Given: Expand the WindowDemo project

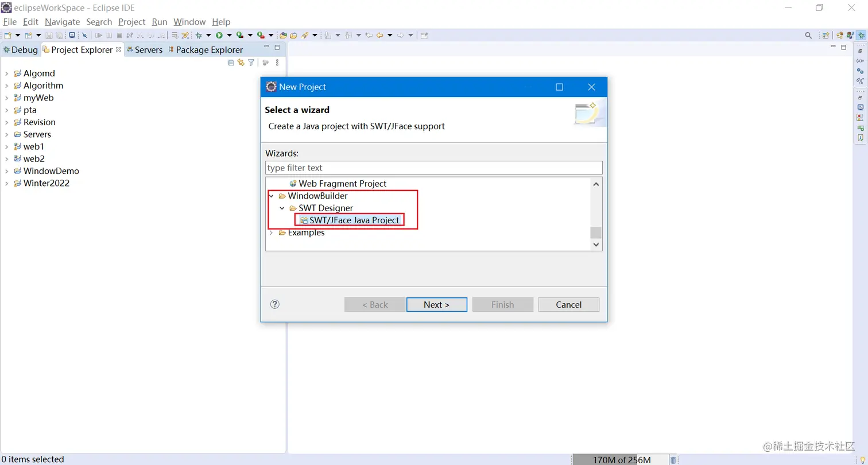Looking at the screenshot, I should pos(6,171).
